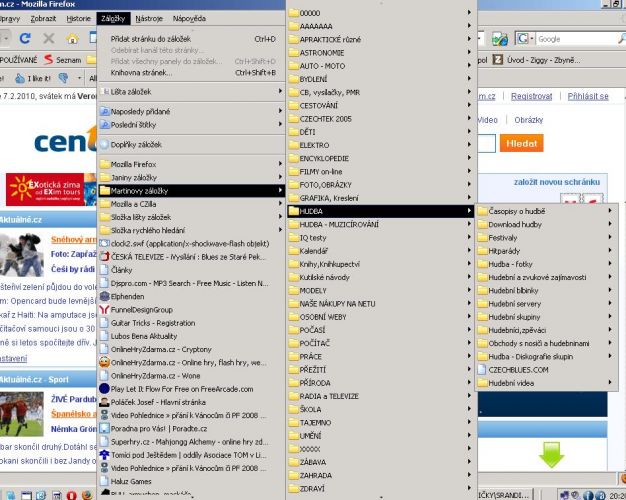The width and height of the screenshot is (626, 500).
Task: Click the Přihlásit se link
Action: 588,96
